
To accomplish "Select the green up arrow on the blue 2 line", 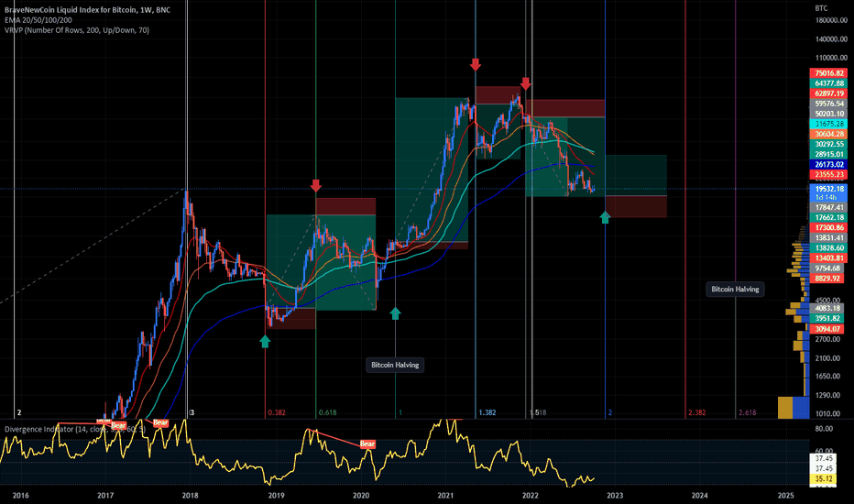I will pos(605,217).
